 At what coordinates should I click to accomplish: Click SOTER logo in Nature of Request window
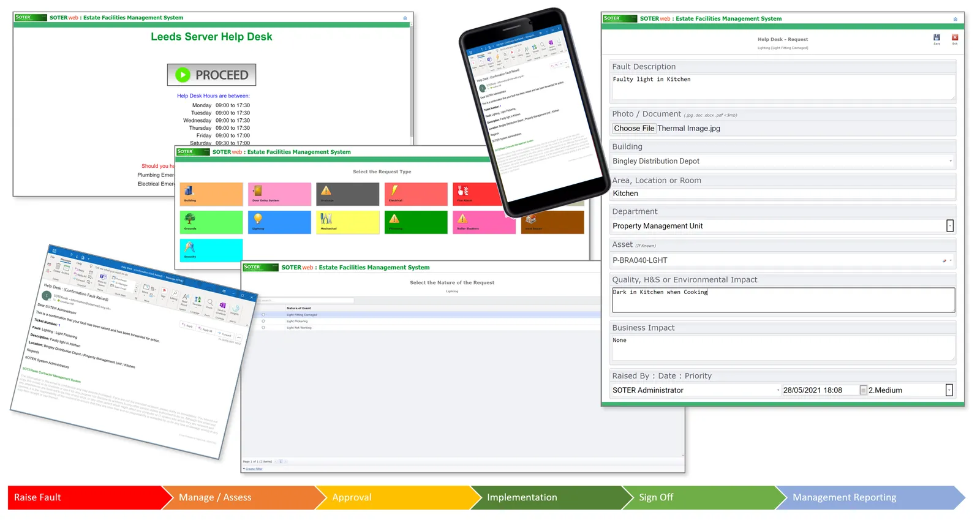(260, 268)
